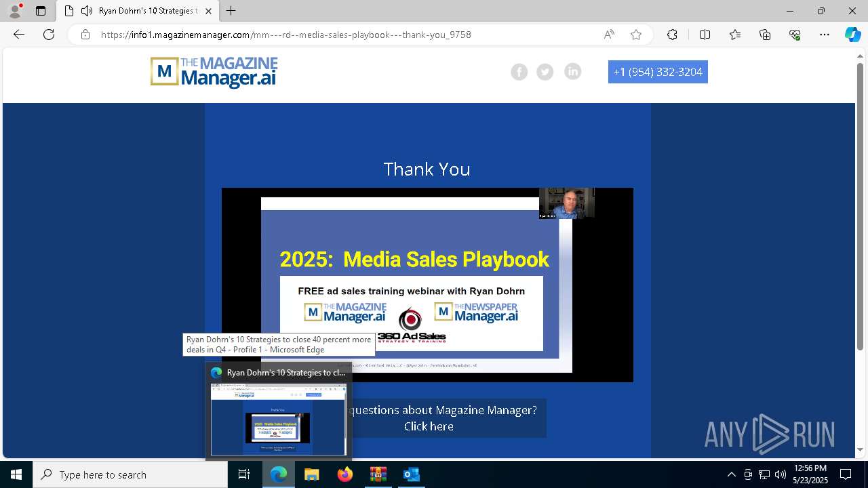The width and height of the screenshot is (868, 488).
Task: Open File Explorer from taskbar
Action: tap(311, 474)
